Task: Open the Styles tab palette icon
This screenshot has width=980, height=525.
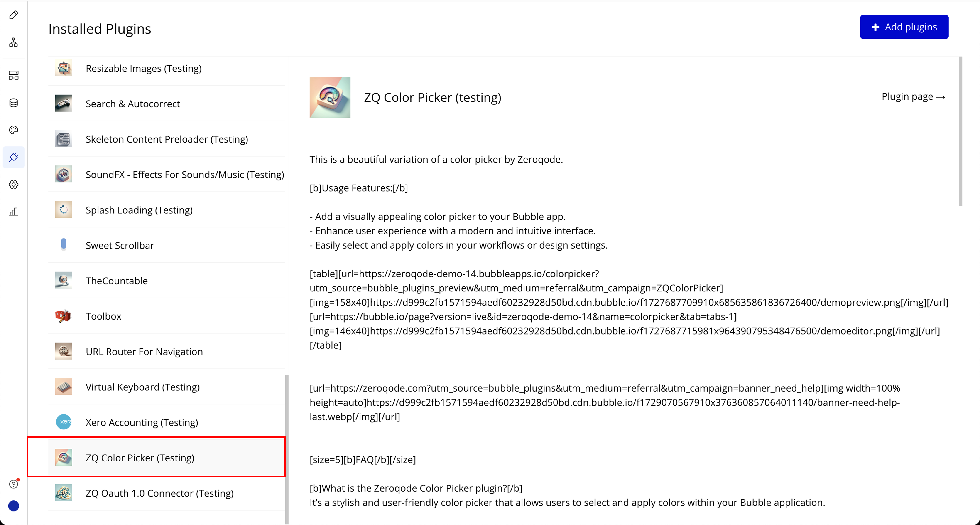Action: pyautogui.click(x=14, y=130)
